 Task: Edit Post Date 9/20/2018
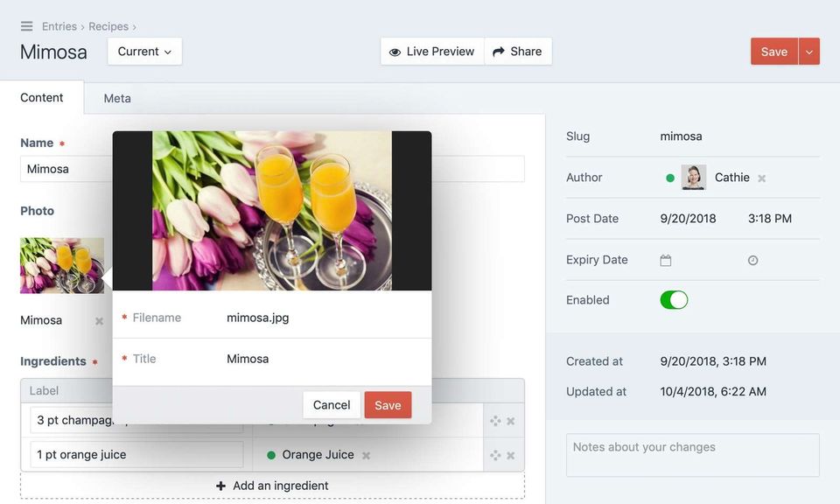[x=689, y=219]
